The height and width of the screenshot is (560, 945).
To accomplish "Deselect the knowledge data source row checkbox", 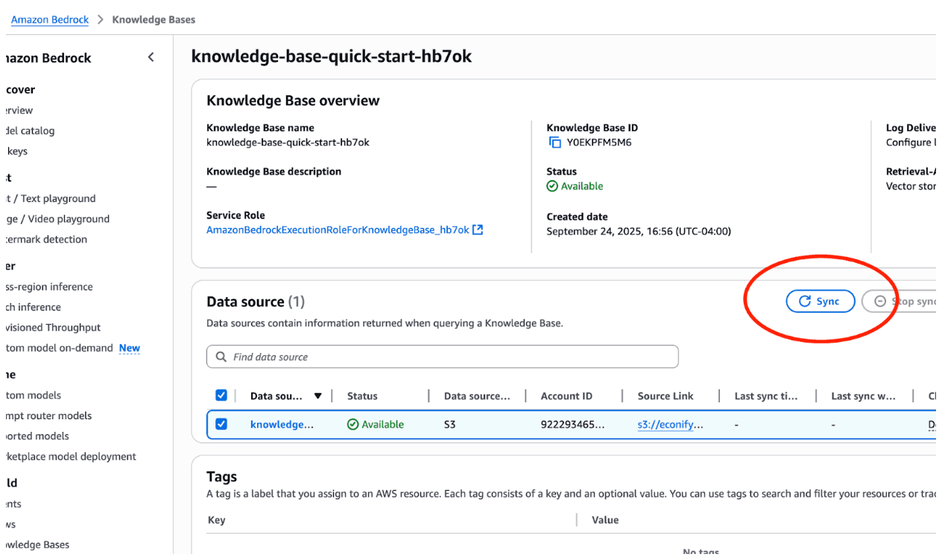I will (221, 424).
